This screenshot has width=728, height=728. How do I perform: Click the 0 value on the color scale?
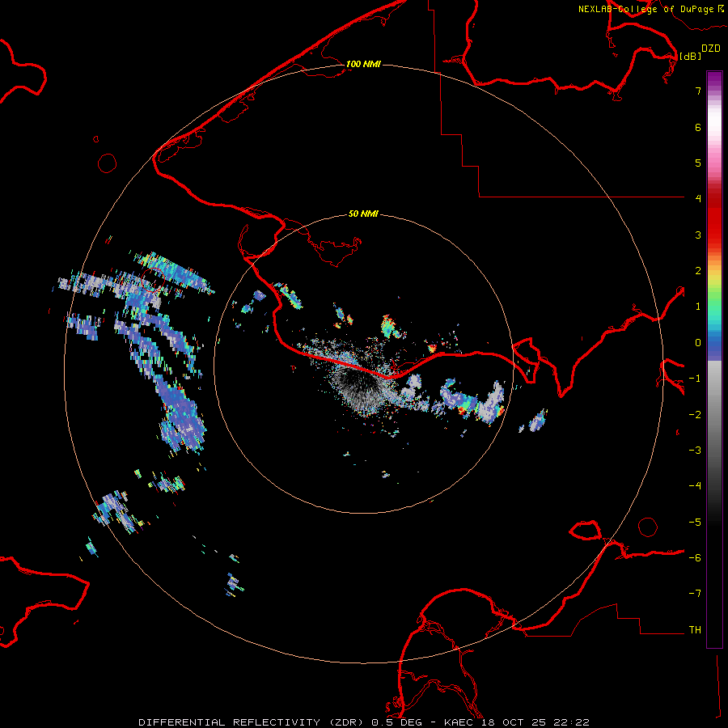tap(698, 343)
